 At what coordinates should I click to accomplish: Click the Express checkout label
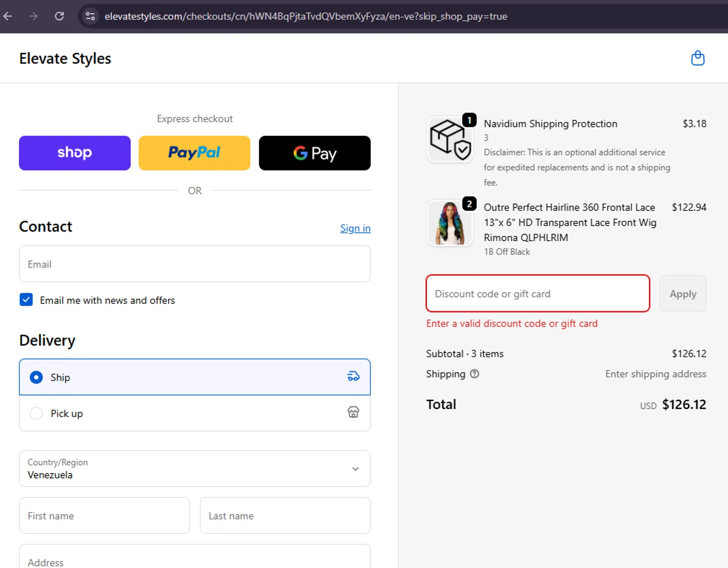(x=195, y=118)
